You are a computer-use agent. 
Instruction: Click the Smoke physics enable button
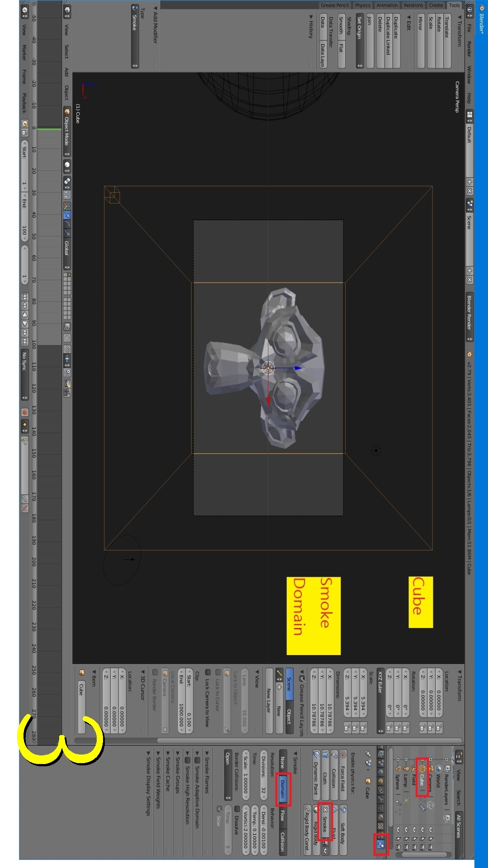pyautogui.click(x=325, y=821)
